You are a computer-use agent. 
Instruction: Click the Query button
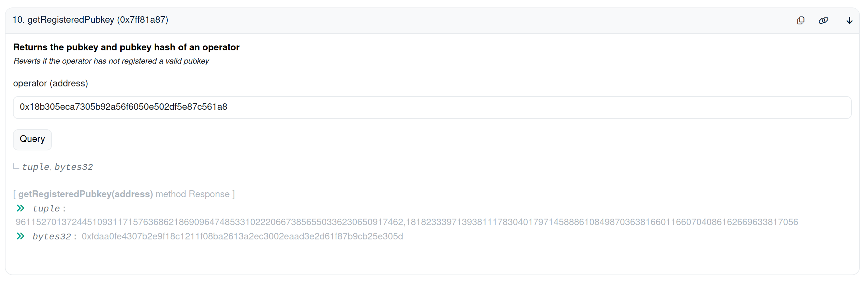(32, 139)
